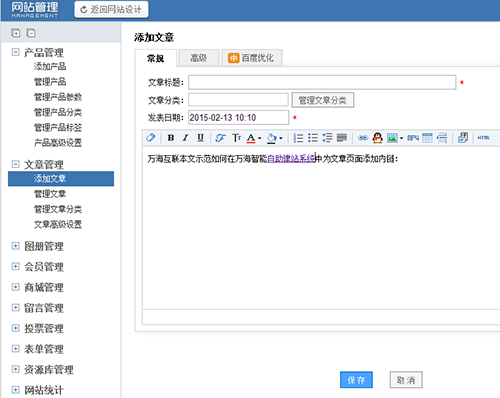
Task: Open the font size tool
Action: pos(236,138)
